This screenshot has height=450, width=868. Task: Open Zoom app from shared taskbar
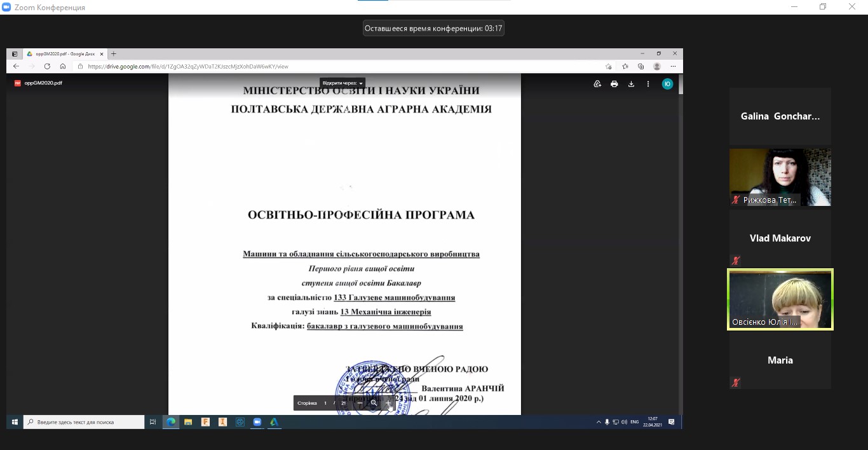(257, 422)
